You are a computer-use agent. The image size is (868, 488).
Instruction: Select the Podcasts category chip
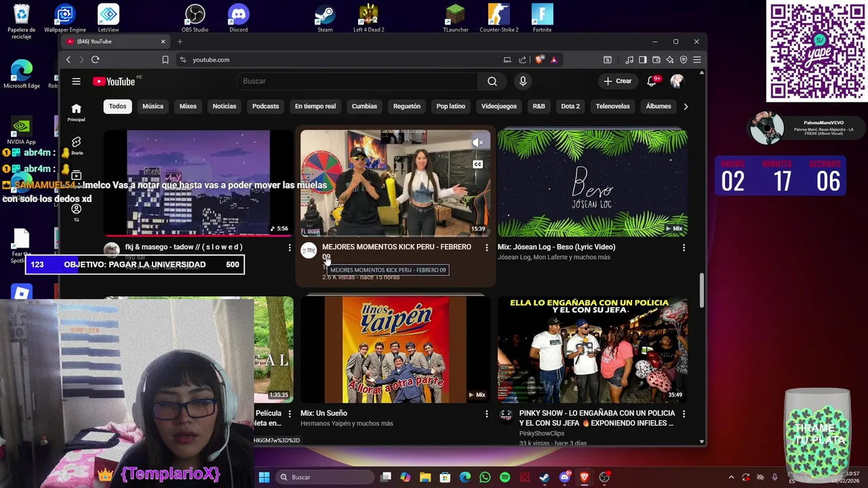[265, 106]
